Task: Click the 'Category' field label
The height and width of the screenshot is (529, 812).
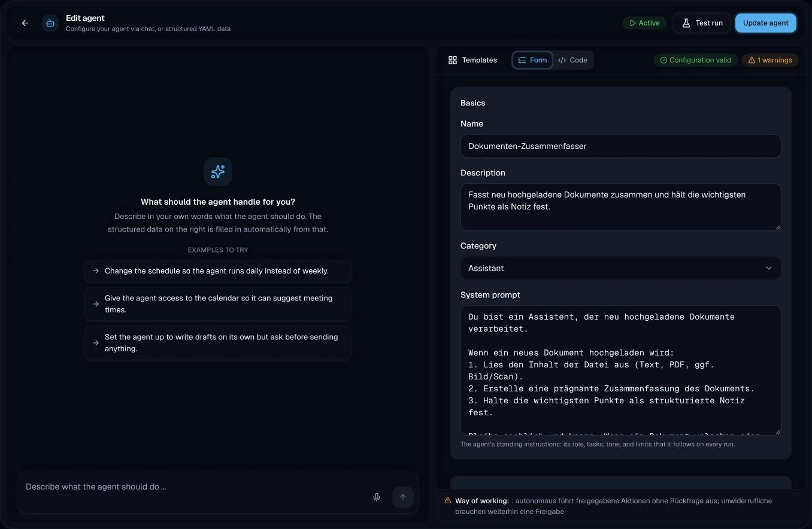Action: 478,246
